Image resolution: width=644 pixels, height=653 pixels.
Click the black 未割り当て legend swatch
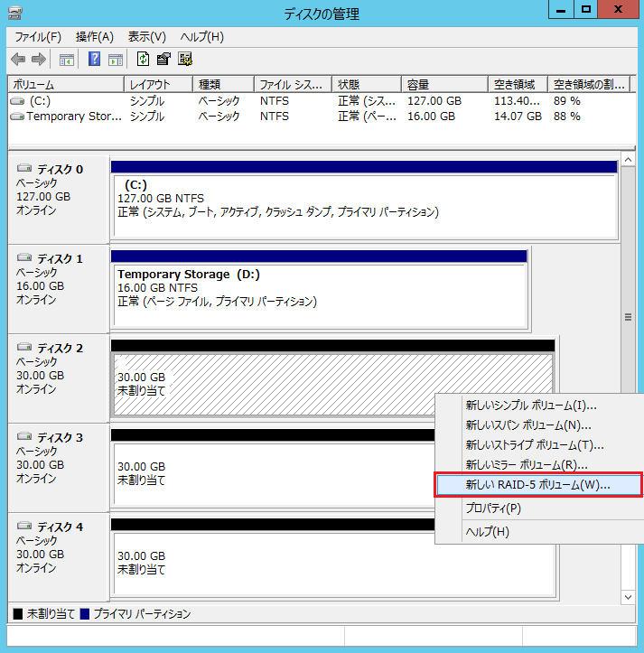[18, 614]
